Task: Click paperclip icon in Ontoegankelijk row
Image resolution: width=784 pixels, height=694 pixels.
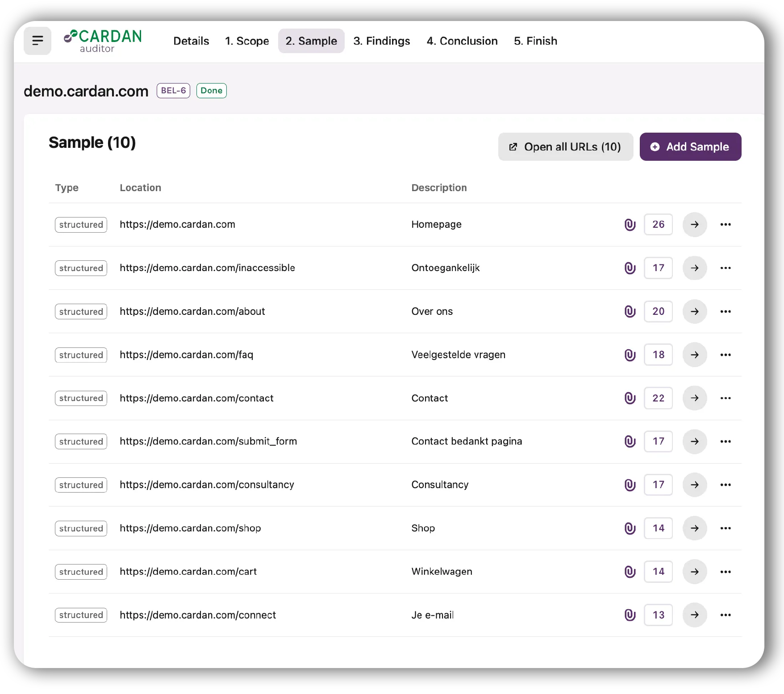Action: click(x=630, y=268)
